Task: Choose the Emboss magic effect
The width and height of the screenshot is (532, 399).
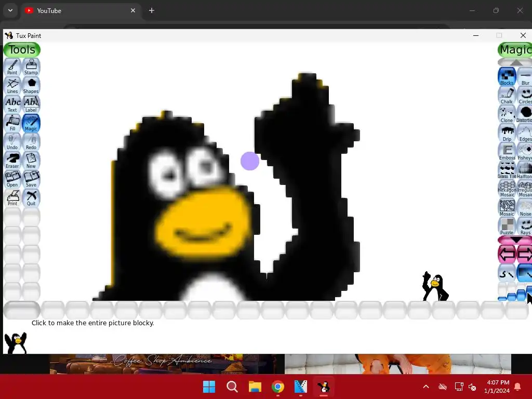Action: pos(507,151)
